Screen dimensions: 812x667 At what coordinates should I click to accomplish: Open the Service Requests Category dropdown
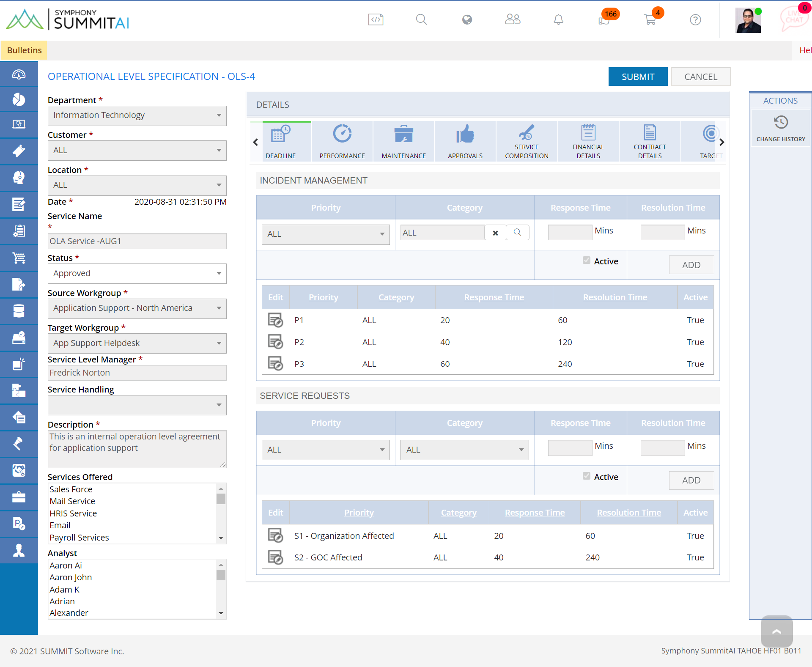click(x=464, y=450)
